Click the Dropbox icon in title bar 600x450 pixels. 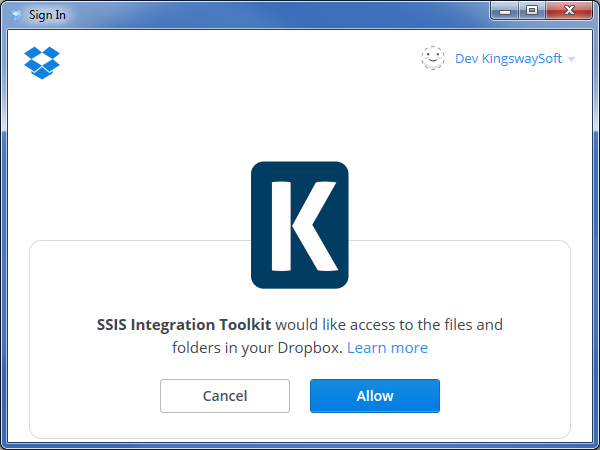point(16,15)
